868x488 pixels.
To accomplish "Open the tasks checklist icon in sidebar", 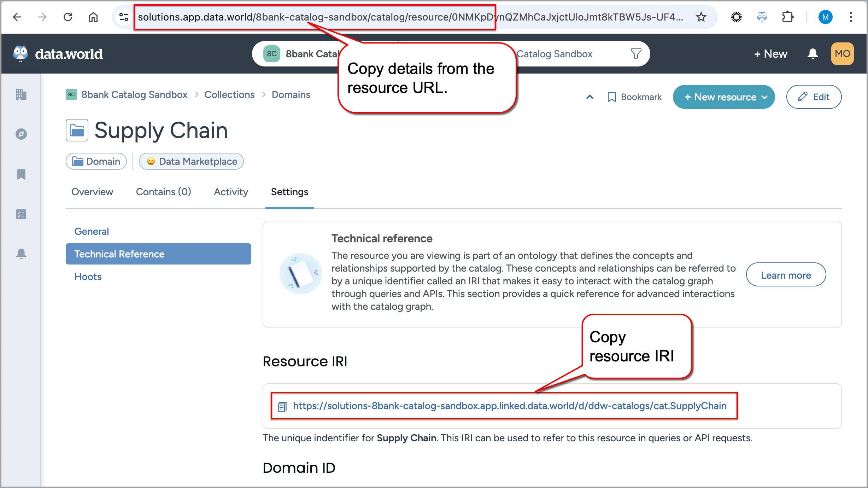I will (x=21, y=214).
